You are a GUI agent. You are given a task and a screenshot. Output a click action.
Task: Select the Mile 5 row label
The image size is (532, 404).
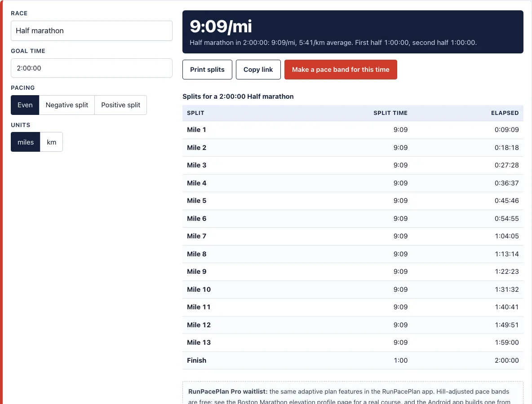(x=196, y=201)
